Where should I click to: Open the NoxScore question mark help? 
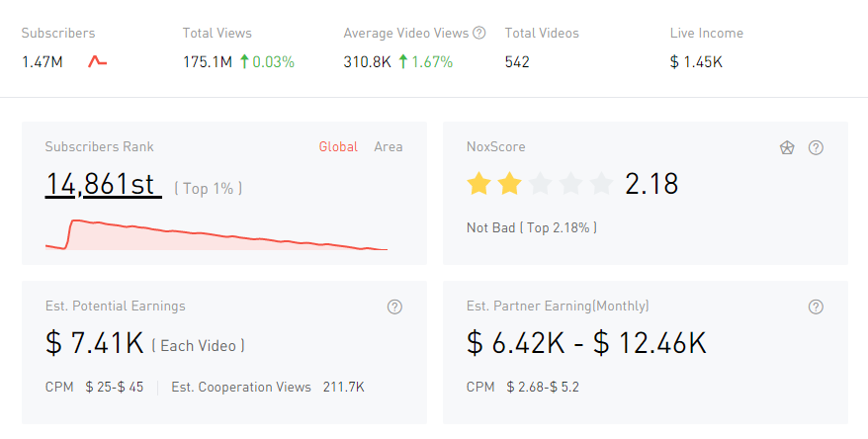pos(816,147)
